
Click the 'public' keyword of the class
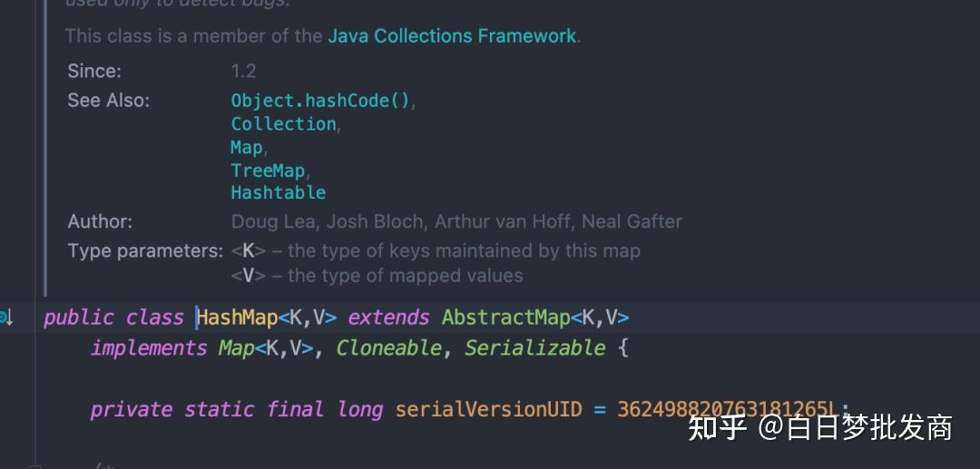click(x=78, y=318)
